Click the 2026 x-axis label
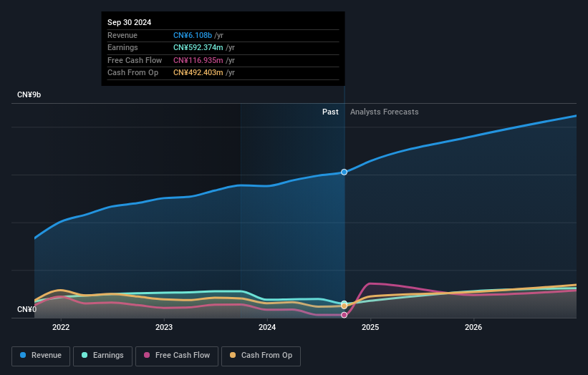Viewport: 588px width, 375px height. coord(473,327)
